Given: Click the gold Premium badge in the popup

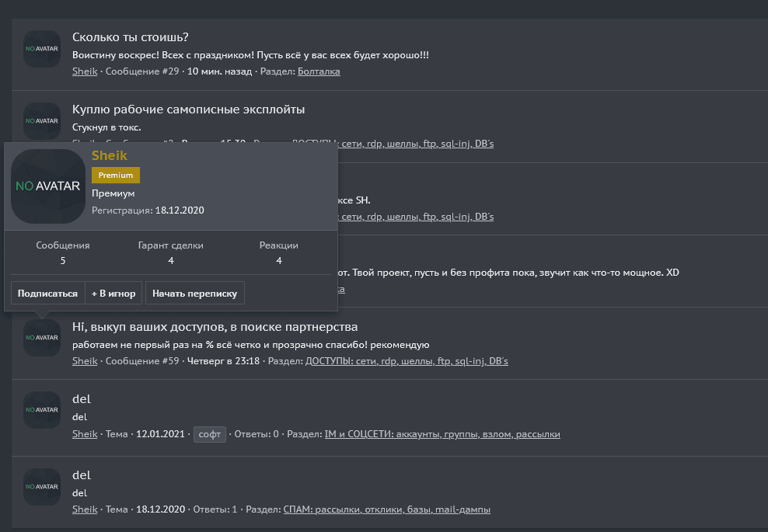Looking at the screenshot, I should click(x=116, y=176).
